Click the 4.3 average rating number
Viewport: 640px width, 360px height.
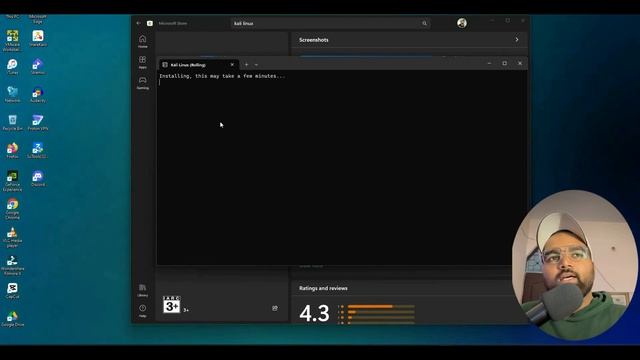click(x=314, y=313)
